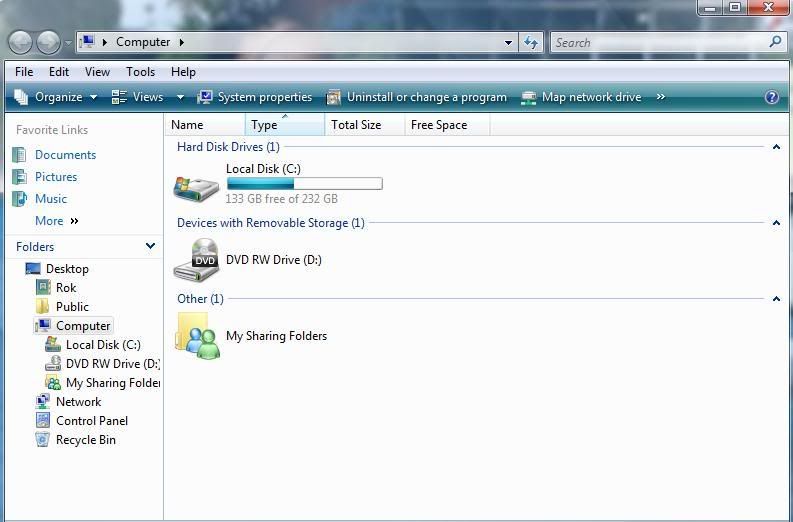Select DVD RW Drive in folder tree

coord(113,364)
